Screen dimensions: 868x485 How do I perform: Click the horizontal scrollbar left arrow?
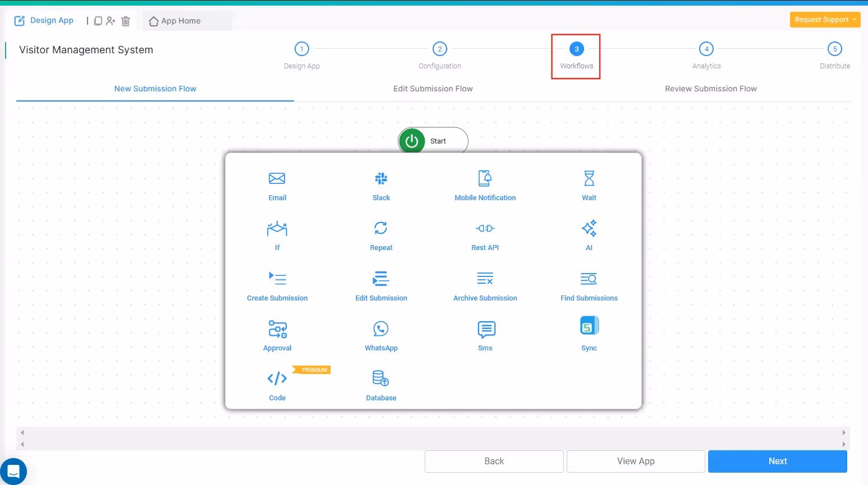[22, 433]
